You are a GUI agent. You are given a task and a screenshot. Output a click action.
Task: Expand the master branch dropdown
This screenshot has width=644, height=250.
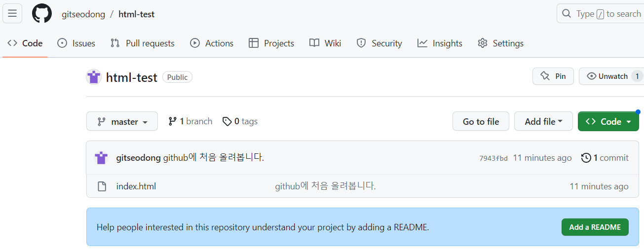tap(122, 121)
